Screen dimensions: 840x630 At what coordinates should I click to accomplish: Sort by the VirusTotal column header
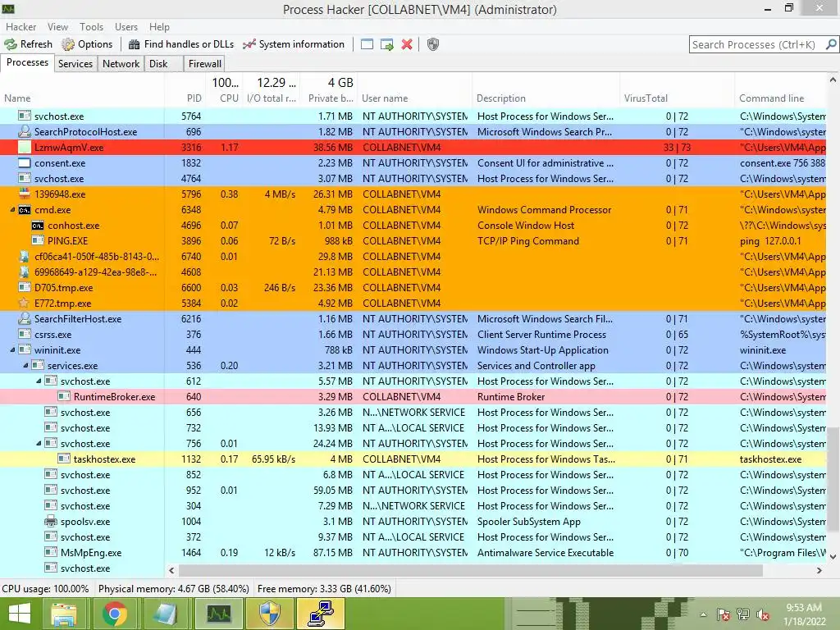coord(677,98)
